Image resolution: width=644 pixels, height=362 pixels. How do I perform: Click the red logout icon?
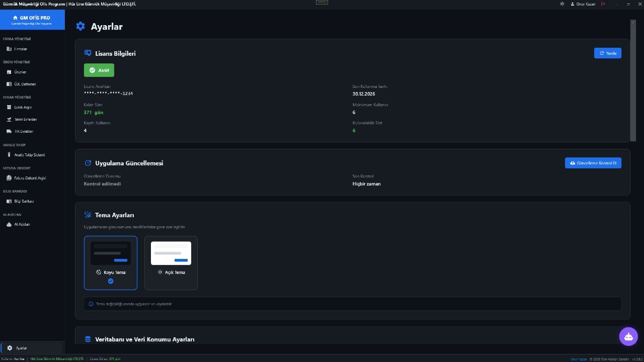[x=603, y=4]
